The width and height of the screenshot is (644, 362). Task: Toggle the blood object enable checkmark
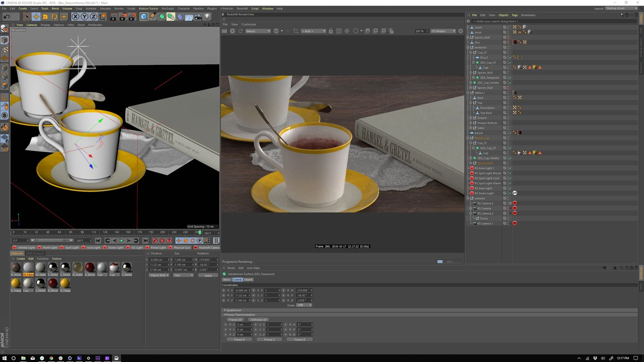coord(510,133)
